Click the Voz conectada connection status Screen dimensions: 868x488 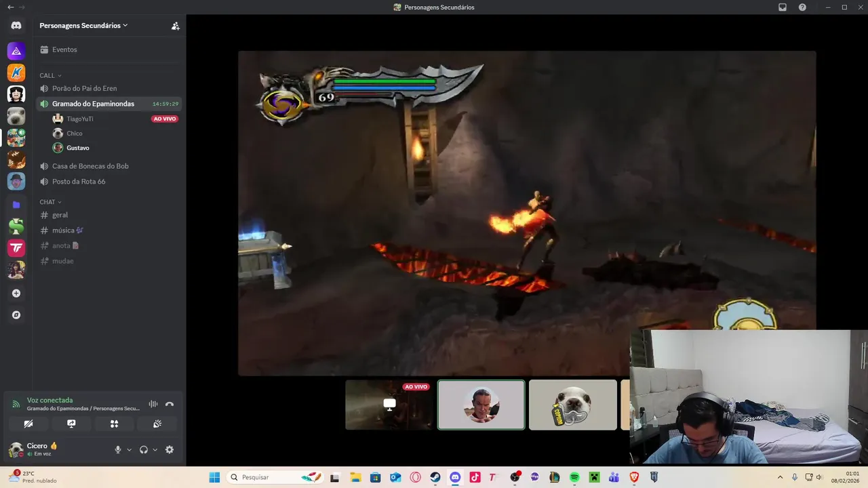[x=50, y=400]
